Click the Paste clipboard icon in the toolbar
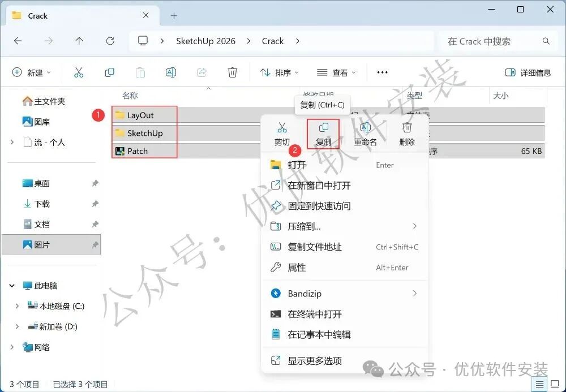 pyautogui.click(x=140, y=72)
